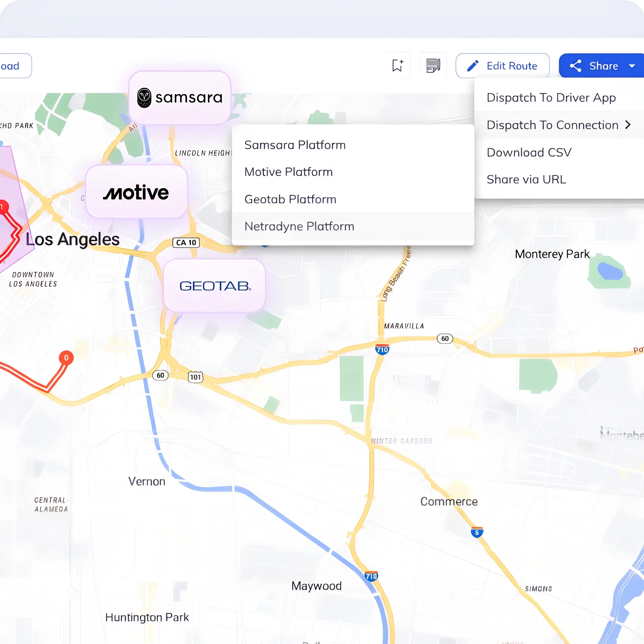Select Dispatch To Driver App
The width and height of the screenshot is (644, 644).
pos(559,97)
